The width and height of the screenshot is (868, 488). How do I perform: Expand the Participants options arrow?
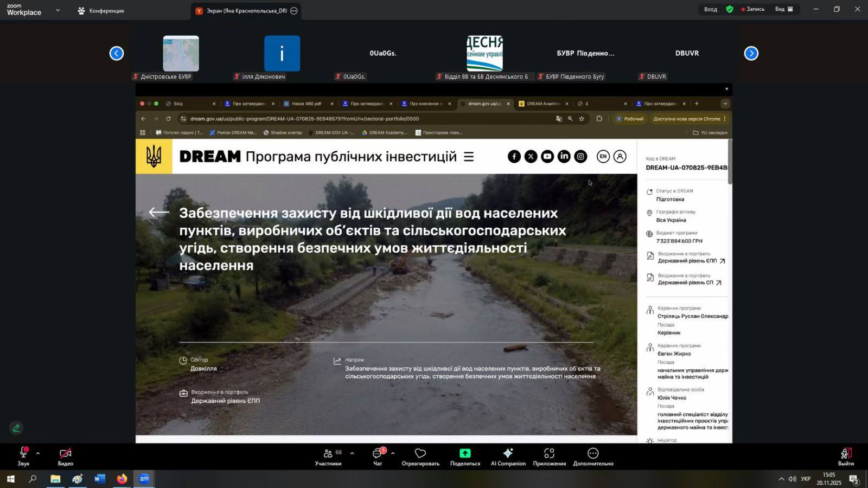coord(352,453)
